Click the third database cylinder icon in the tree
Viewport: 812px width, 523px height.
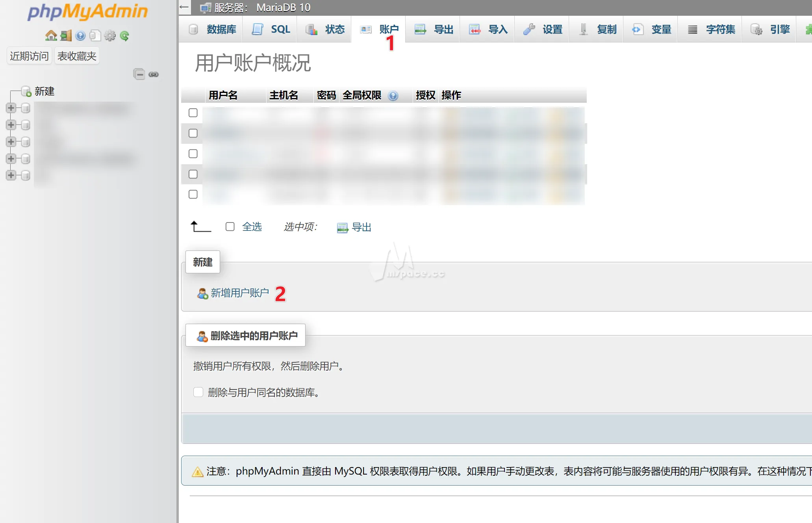[x=26, y=142]
